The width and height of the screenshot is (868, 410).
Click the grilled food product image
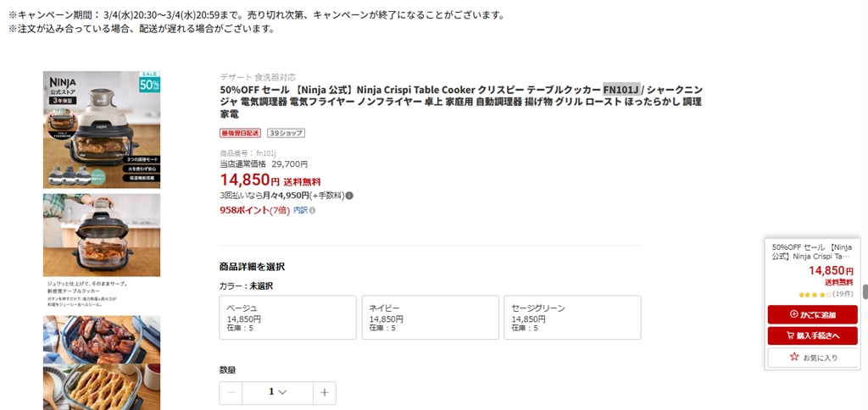coord(102,339)
